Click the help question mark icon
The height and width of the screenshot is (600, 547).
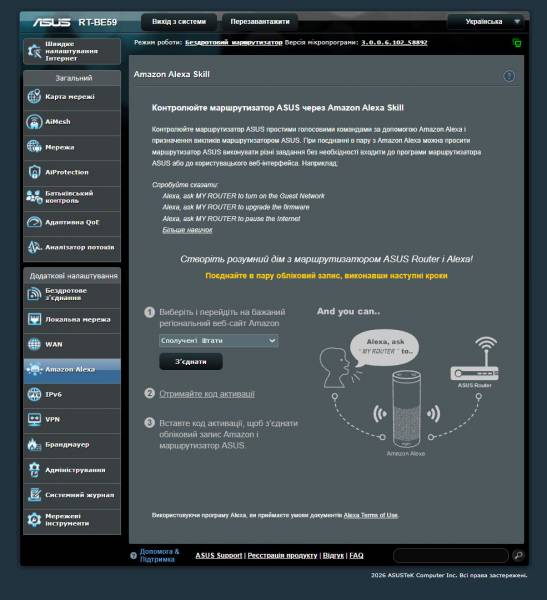[133, 556]
